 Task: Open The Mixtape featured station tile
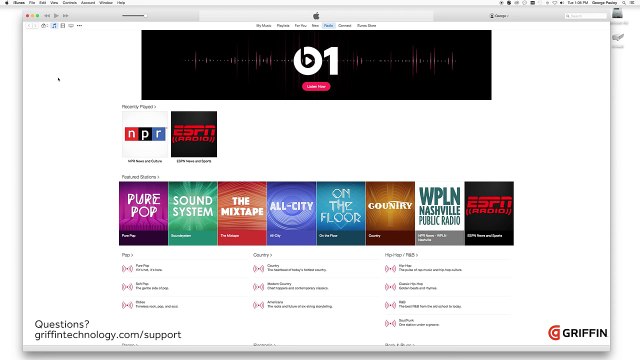click(242, 213)
